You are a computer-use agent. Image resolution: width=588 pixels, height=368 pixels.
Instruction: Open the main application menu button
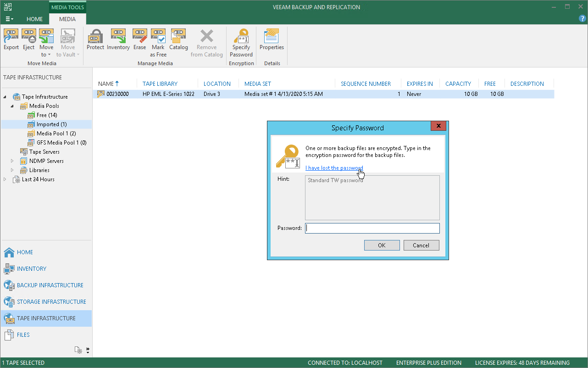click(x=9, y=19)
